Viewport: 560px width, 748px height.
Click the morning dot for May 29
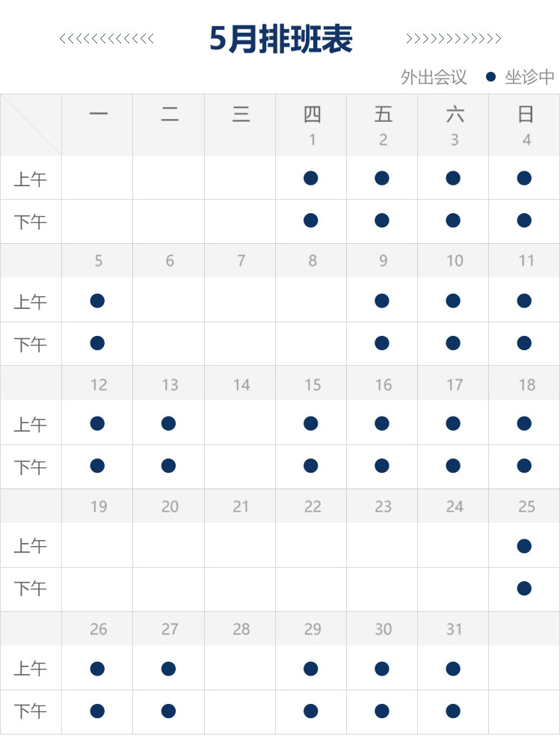tap(310, 668)
